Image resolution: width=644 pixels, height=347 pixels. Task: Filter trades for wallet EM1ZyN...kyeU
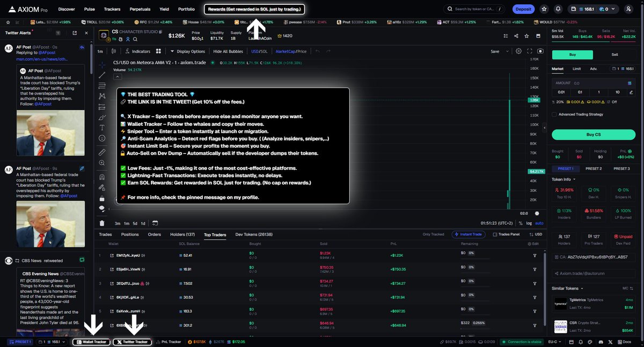[535, 255]
